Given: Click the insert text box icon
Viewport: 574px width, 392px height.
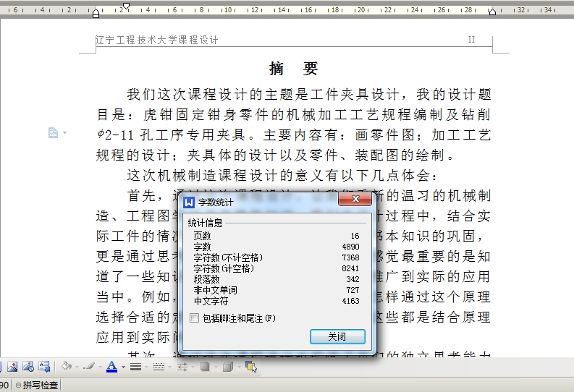Looking at the screenshot, I should coord(44,367).
